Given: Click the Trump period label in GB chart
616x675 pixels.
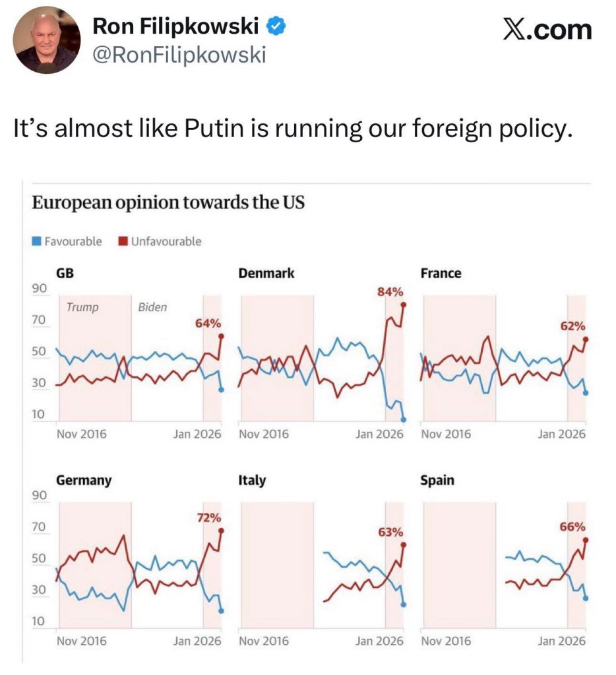Looking at the screenshot, I should 82,307.
